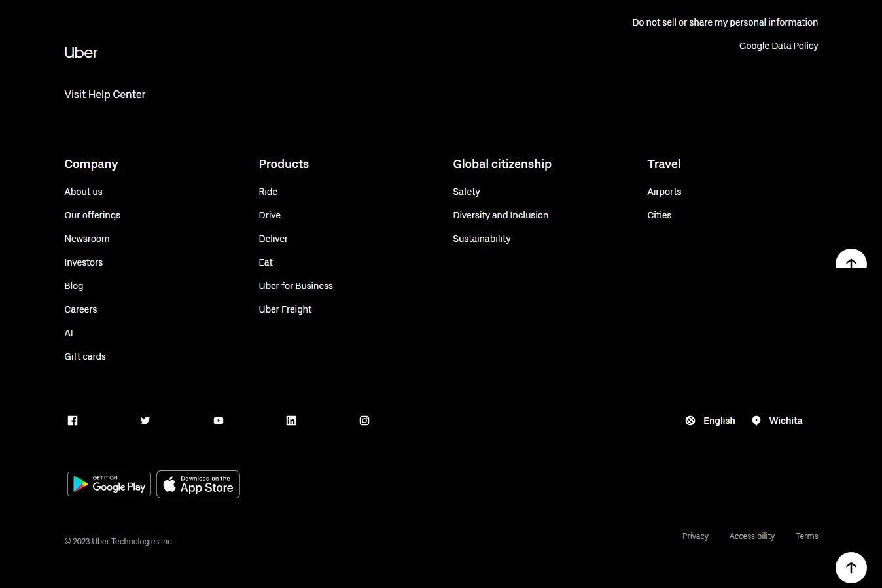The image size is (882, 588).
Task: Open the Eat link
Action: pyautogui.click(x=266, y=262)
